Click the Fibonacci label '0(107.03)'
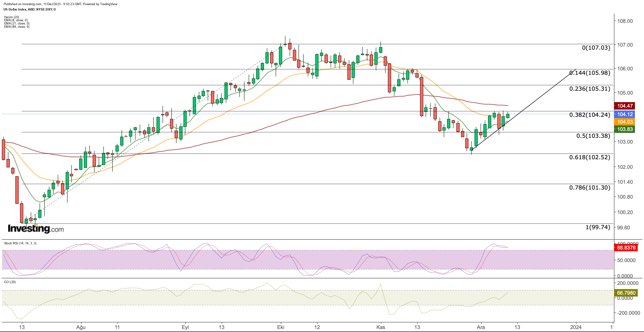 [596, 48]
